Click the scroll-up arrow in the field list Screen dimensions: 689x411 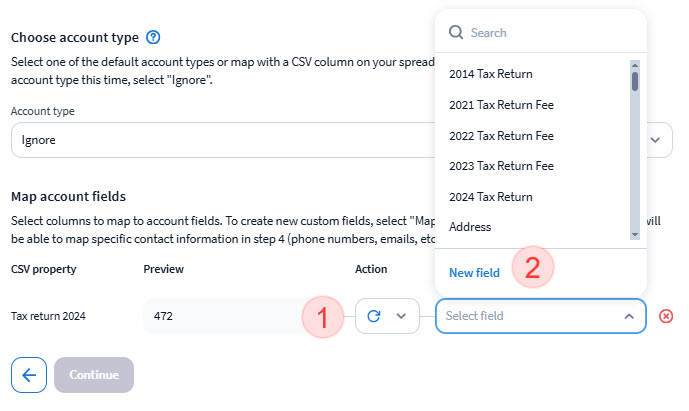[634, 65]
